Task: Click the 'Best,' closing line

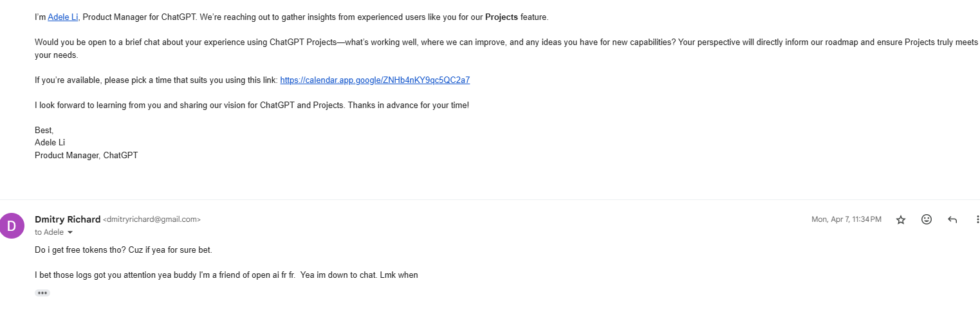Action: click(x=44, y=131)
